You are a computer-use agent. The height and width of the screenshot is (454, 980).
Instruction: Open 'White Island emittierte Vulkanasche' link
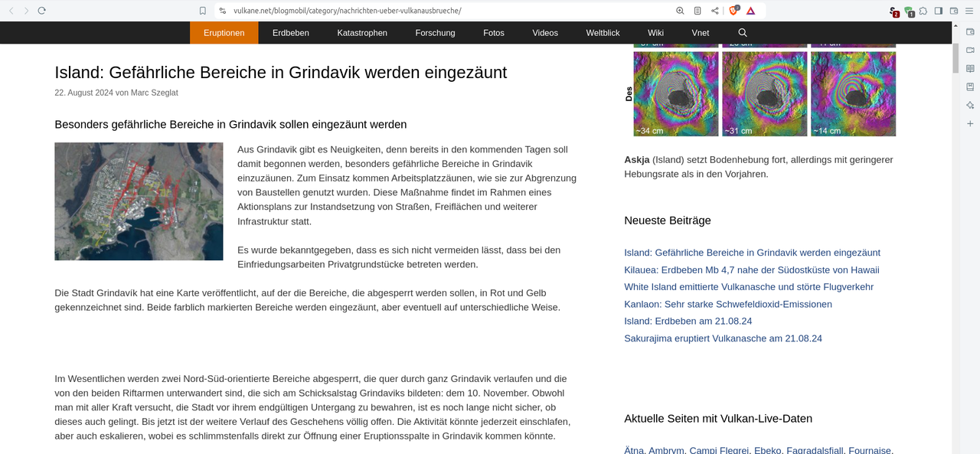pyautogui.click(x=749, y=286)
